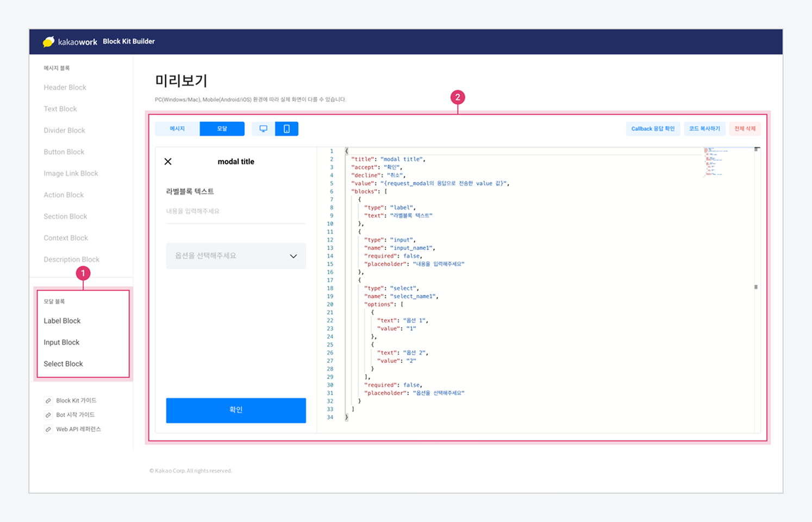Click code line 31 placeholder text
Image resolution: width=812 pixels, height=522 pixels.
[414, 393]
